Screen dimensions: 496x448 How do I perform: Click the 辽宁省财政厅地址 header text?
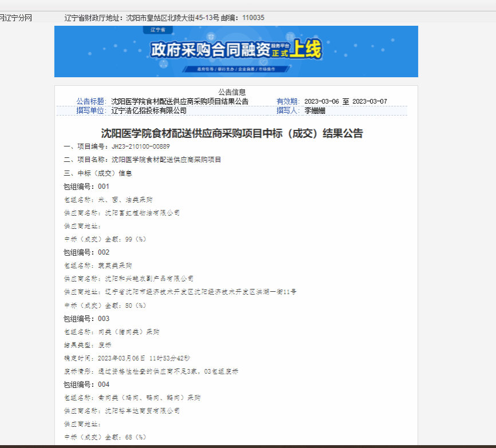(x=93, y=18)
